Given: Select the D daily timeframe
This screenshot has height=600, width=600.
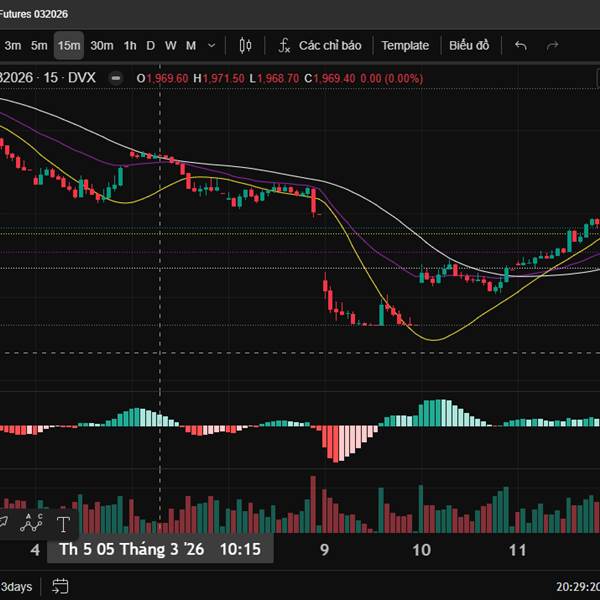Looking at the screenshot, I should point(151,45).
